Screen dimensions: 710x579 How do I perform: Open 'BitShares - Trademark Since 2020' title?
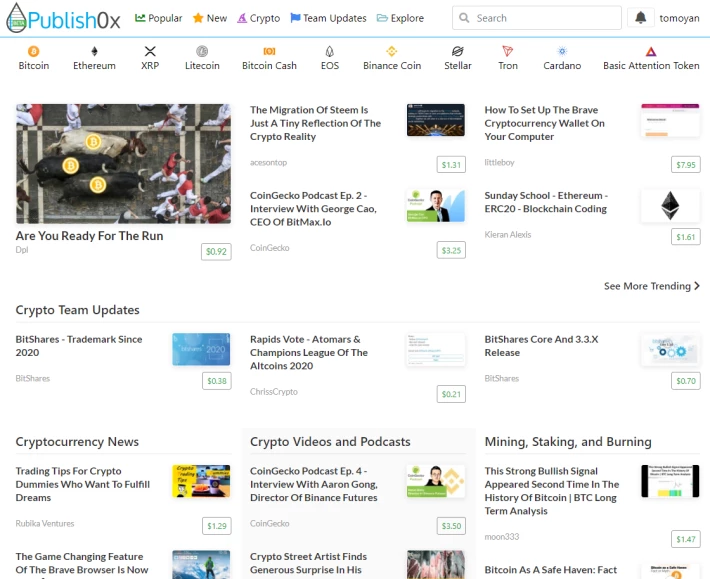[x=79, y=346]
